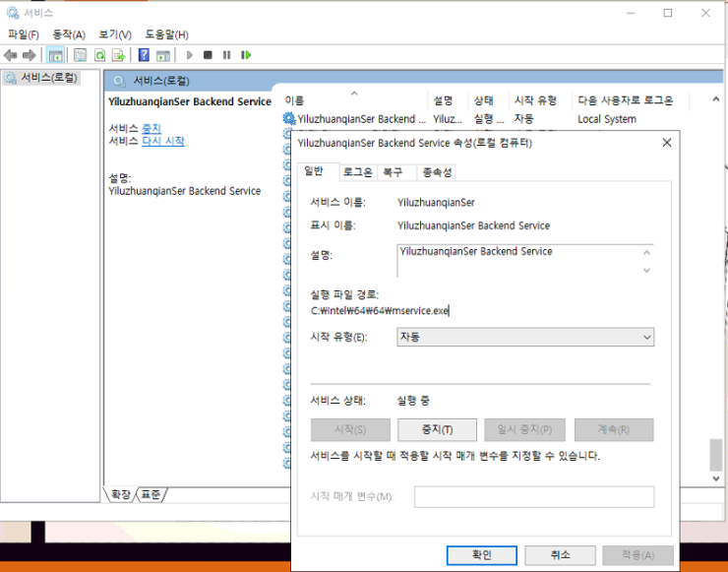Switch to the 표준 view tab
This screenshot has width=728, height=572.
click(151, 494)
